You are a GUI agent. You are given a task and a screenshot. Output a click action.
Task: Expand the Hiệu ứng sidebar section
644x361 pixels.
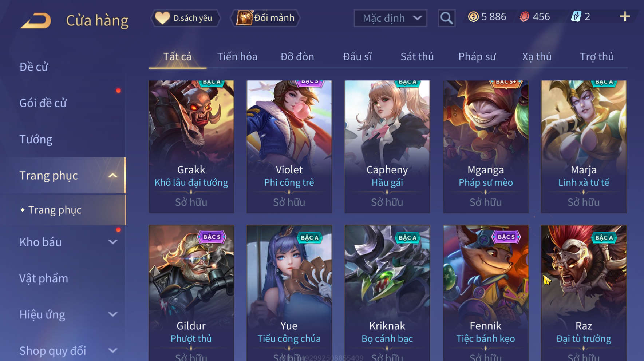click(113, 314)
